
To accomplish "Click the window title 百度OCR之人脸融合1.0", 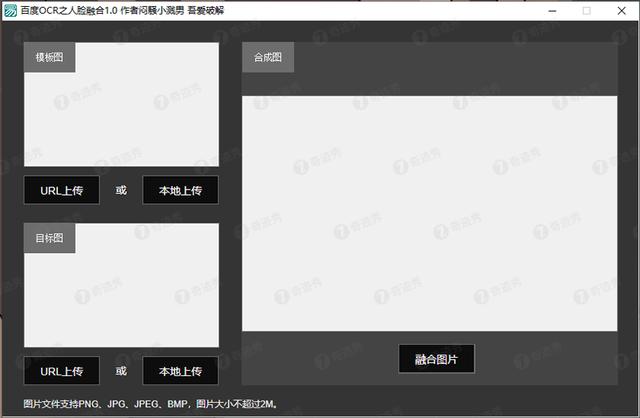I will 69,11.
